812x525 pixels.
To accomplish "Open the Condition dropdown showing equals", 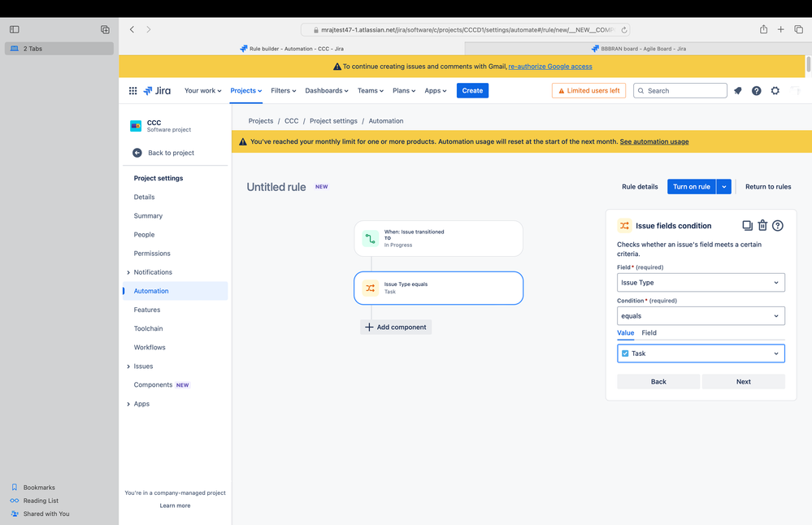I will click(x=701, y=316).
